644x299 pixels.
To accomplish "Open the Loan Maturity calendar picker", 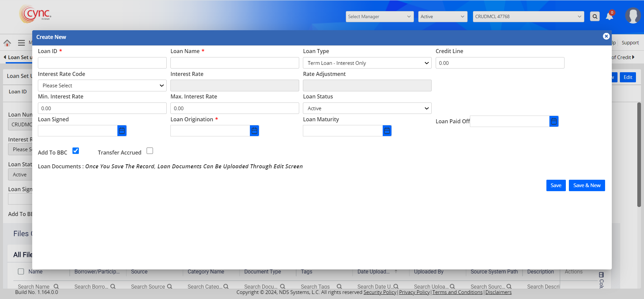I will [387, 131].
